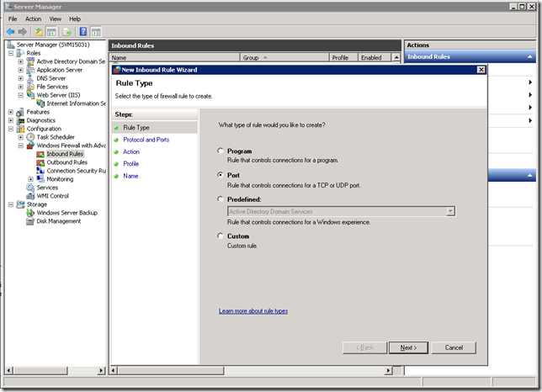Open the Help toolbar icon
The height and width of the screenshot is (392, 542).
pyautogui.click(x=83, y=31)
